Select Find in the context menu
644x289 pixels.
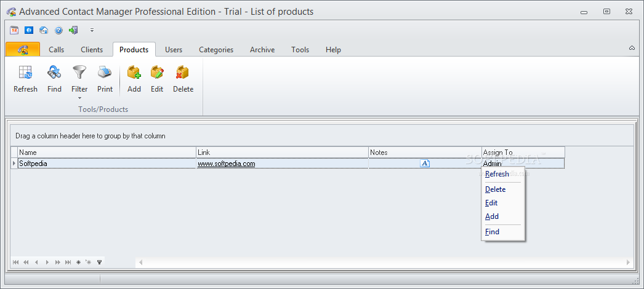point(492,232)
